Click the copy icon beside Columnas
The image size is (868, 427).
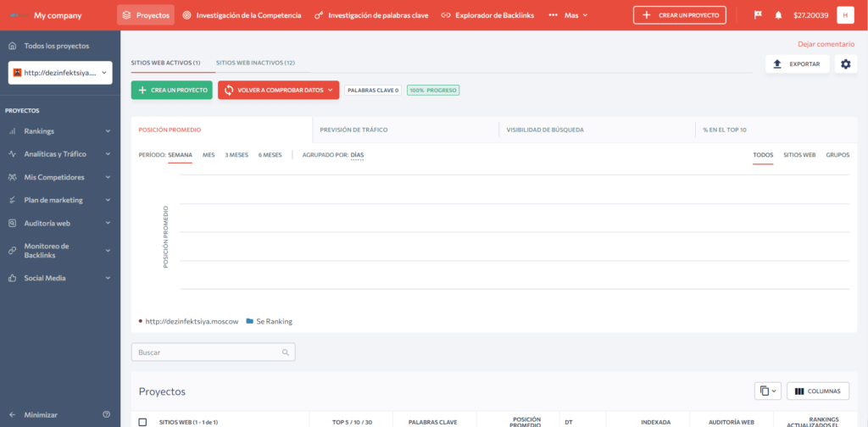point(768,391)
